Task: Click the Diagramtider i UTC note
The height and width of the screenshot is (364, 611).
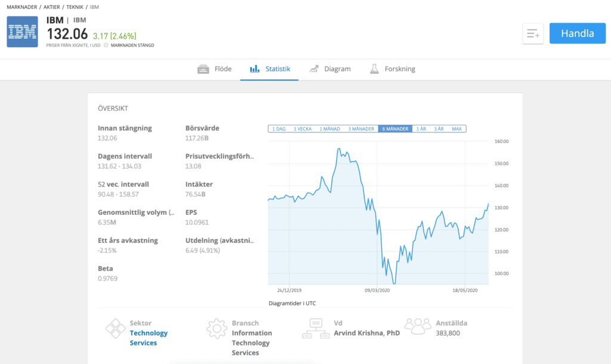Action: pyautogui.click(x=292, y=303)
